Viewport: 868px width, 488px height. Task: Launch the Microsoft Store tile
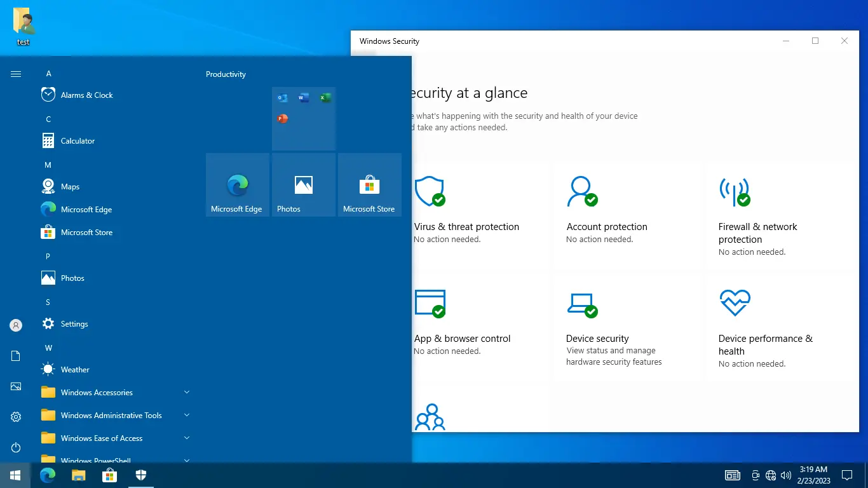click(370, 185)
